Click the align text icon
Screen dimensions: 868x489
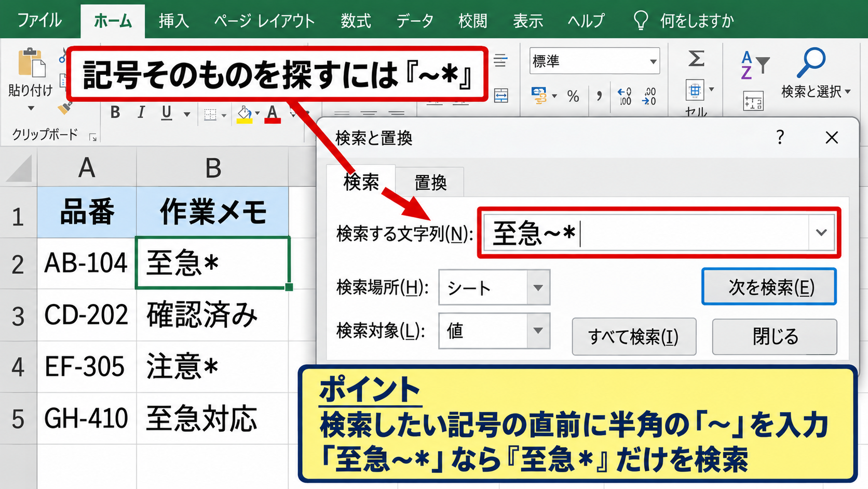[500, 60]
